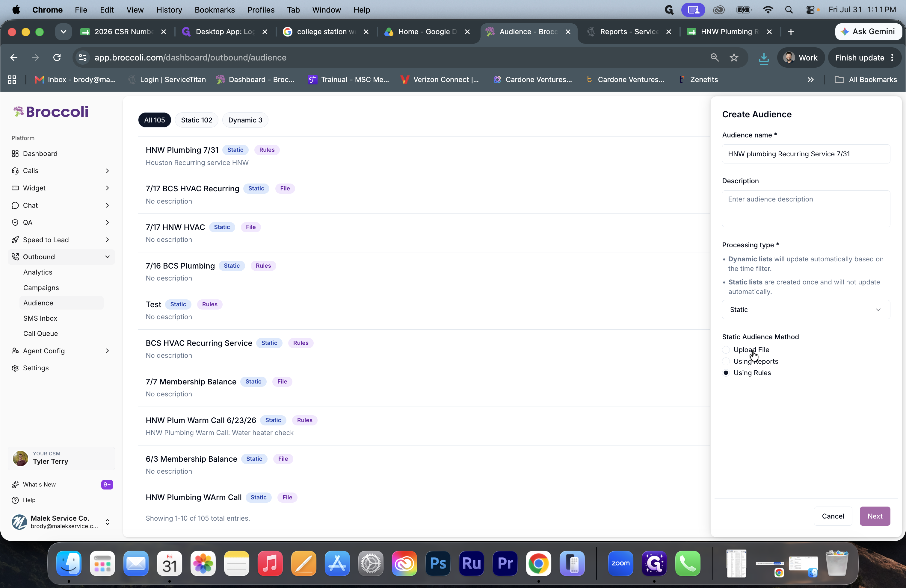Open the Settings gear icon in sidebar
The height and width of the screenshot is (588, 906).
[15, 368]
